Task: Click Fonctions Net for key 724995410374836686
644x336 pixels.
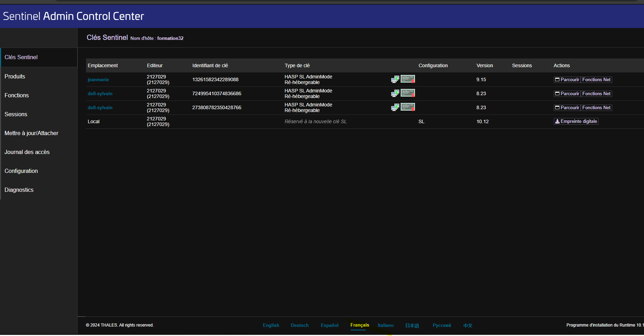Action: (x=596, y=94)
